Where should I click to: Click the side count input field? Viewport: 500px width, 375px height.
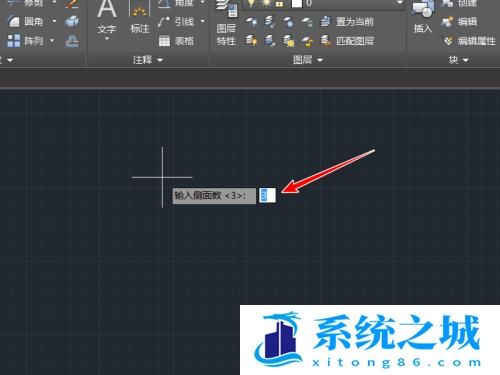coord(267,195)
